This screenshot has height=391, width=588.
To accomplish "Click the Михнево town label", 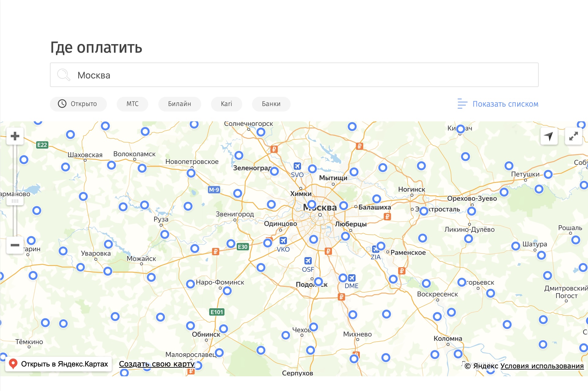I will pyautogui.click(x=357, y=334).
